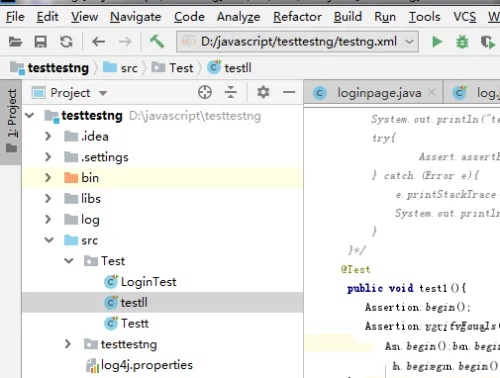Open the Navigate menu

click(136, 17)
